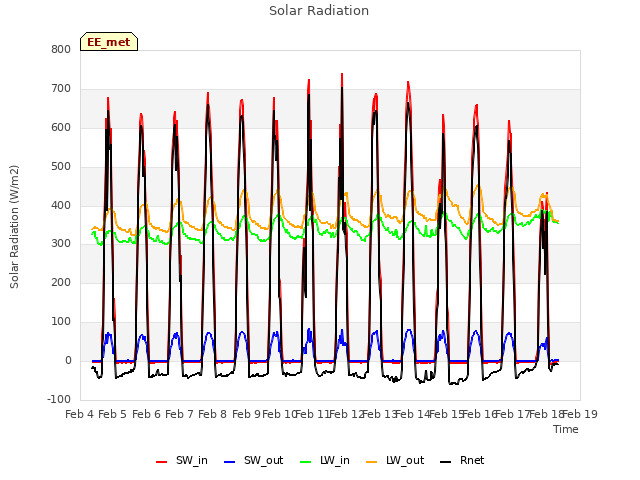The width and height of the screenshot is (640, 480).
Task: Click the black Rnet legend color marker
Action: click(x=446, y=462)
